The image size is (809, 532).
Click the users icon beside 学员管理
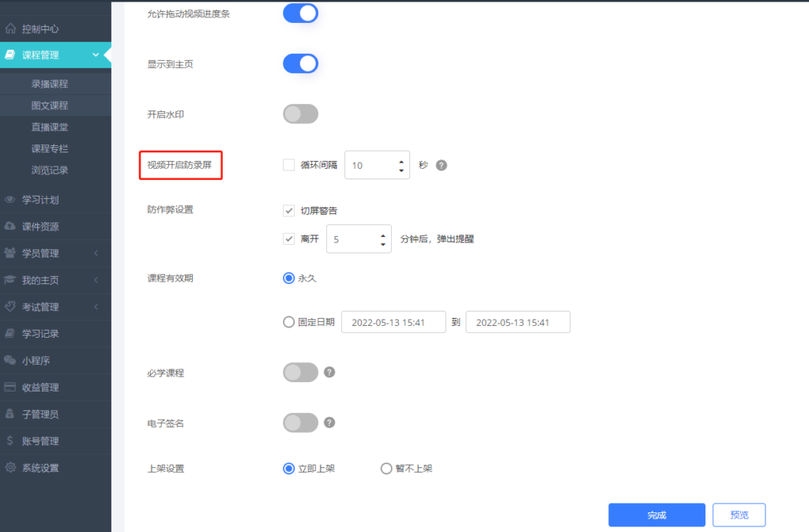coord(9,253)
